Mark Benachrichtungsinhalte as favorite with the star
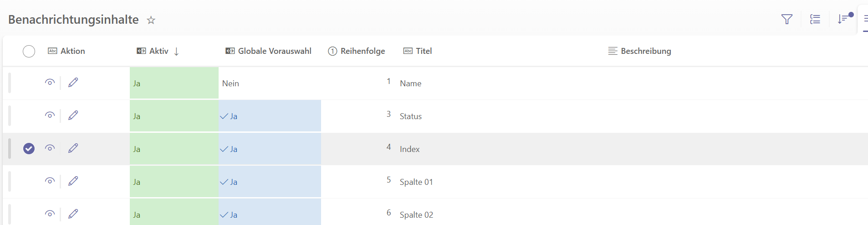868x225 pixels. [x=151, y=20]
